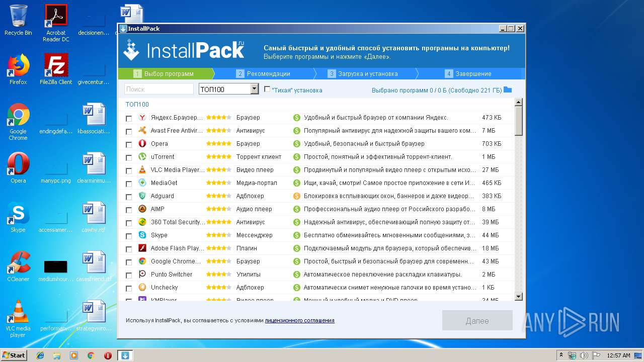Check the Яндекс.Браузер checkbox
Image resolution: width=644 pixels, height=362 pixels.
(x=129, y=118)
